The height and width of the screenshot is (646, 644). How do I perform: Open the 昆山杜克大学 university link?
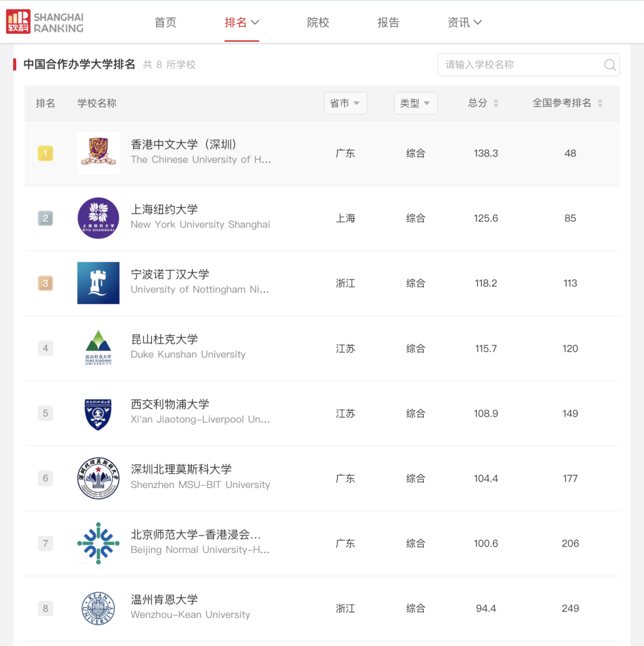(165, 340)
